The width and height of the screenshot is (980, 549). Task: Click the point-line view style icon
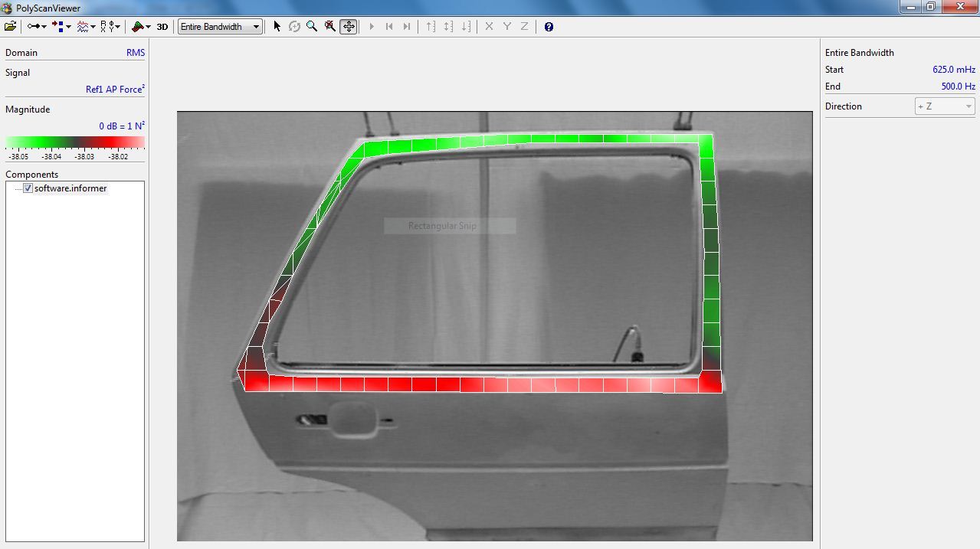pyautogui.click(x=33, y=26)
